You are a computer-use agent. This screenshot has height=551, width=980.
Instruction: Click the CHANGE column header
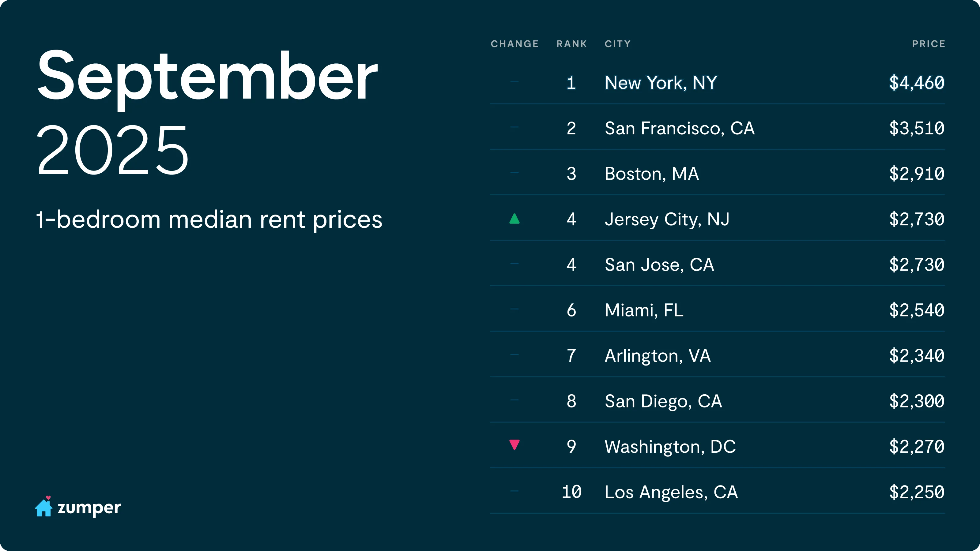514,44
